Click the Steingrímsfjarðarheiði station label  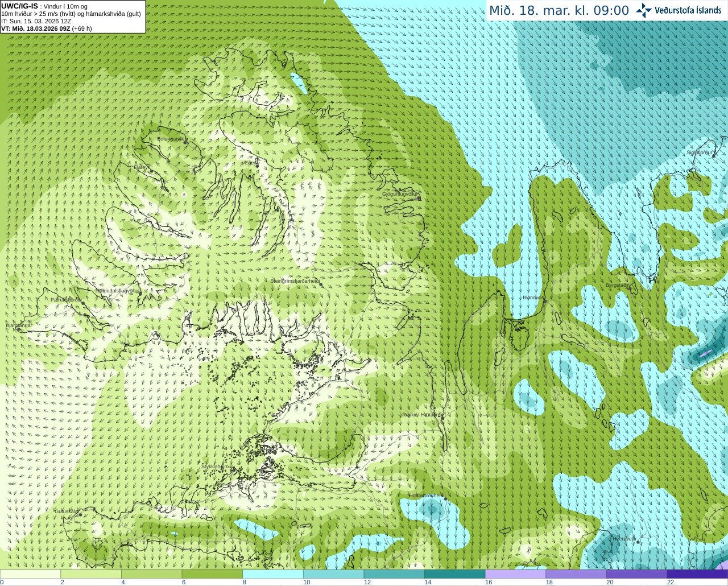click(295, 281)
